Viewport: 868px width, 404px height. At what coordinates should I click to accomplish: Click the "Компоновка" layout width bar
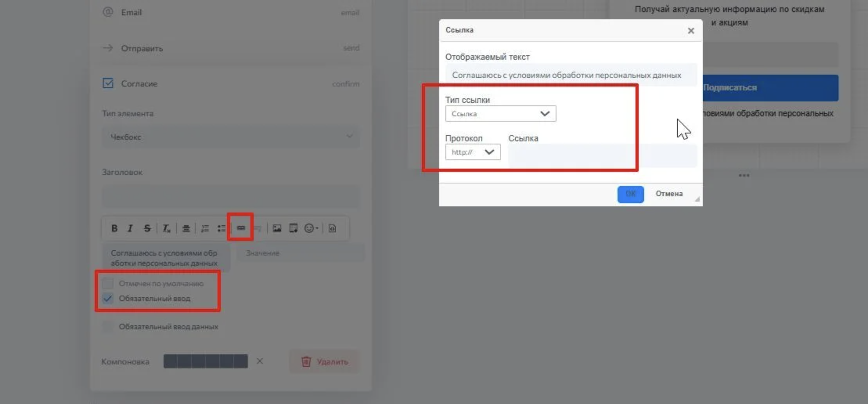pos(205,361)
